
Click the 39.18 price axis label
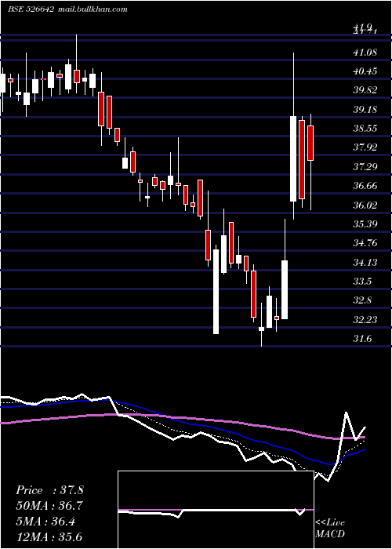[x=365, y=110]
